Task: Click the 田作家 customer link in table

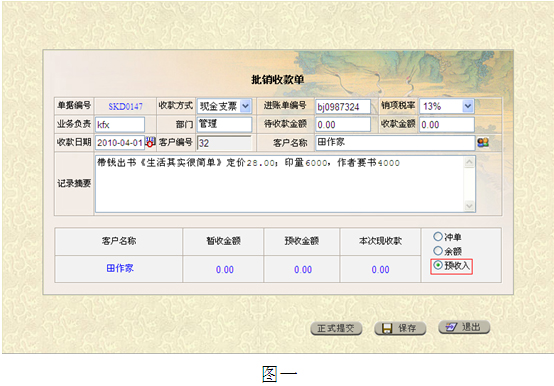Action: click(120, 268)
